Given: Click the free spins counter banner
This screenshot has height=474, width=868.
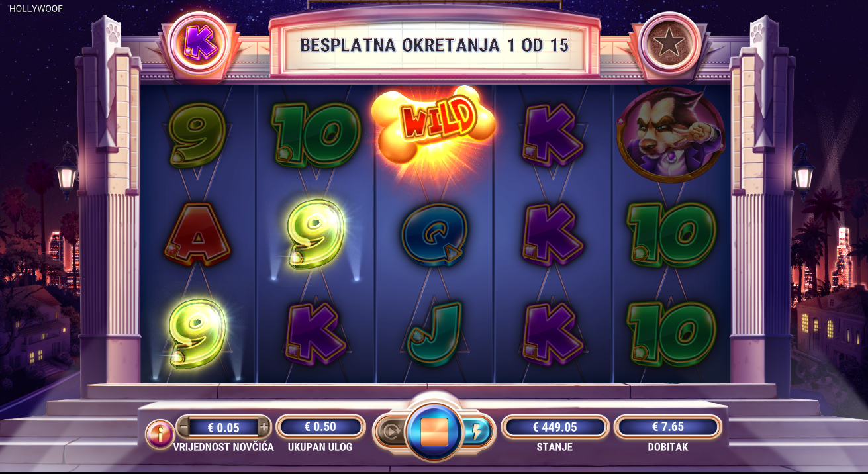Looking at the screenshot, I should click(434, 45).
